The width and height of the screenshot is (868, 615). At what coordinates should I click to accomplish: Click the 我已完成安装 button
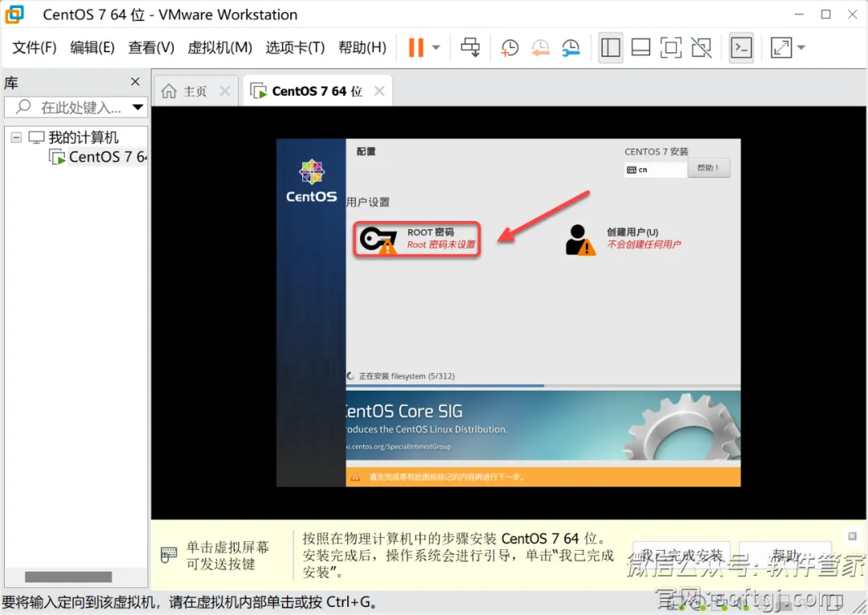(x=682, y=556)
